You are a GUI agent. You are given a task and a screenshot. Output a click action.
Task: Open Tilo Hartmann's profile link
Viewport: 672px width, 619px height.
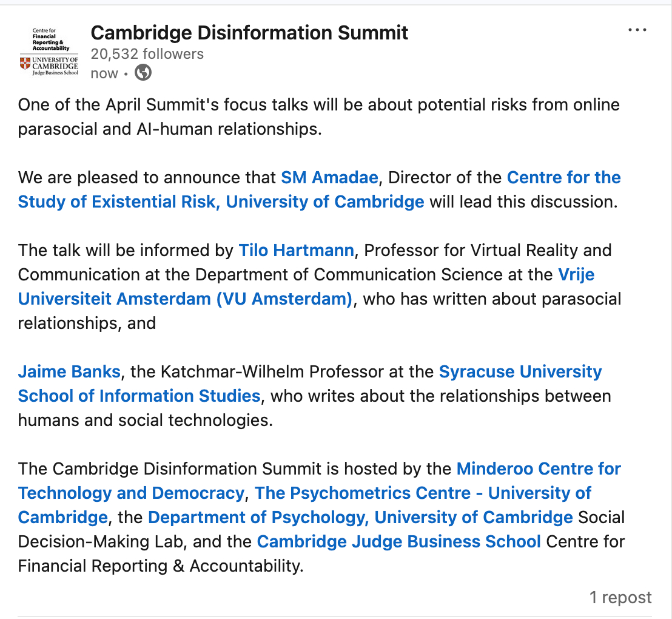(296, 251)
